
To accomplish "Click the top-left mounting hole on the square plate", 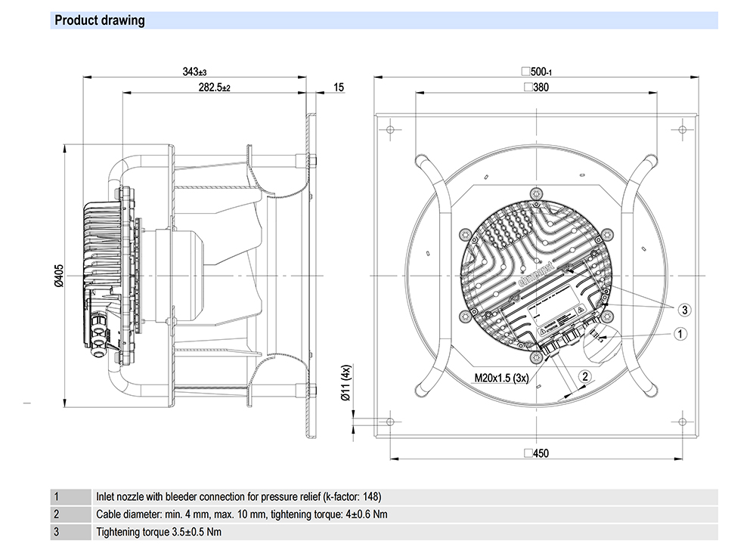I will coord(390,129).
